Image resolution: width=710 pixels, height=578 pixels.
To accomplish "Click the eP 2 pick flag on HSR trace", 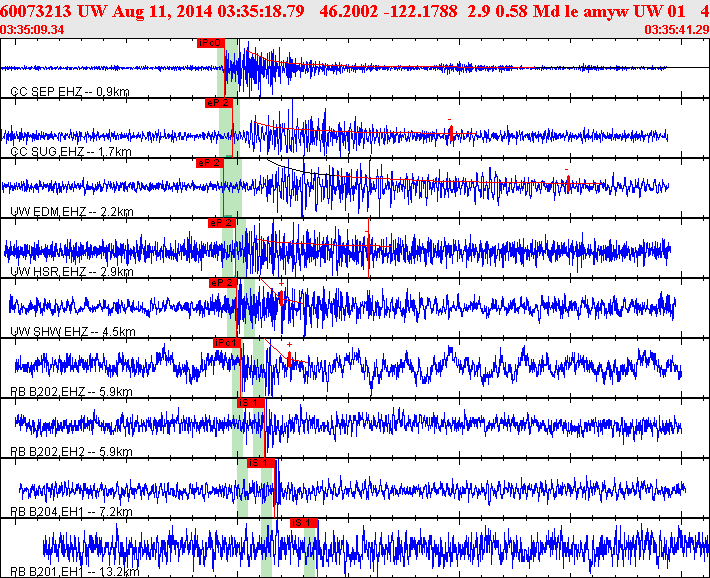I will tap(221, 222).
